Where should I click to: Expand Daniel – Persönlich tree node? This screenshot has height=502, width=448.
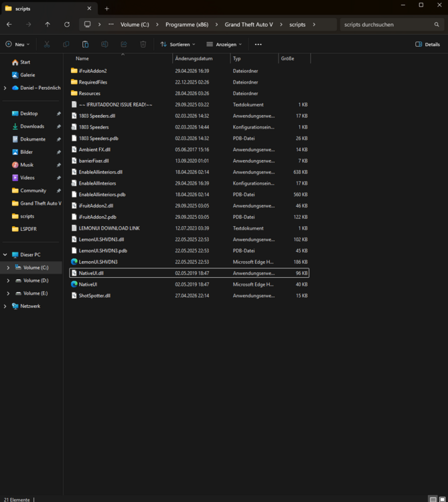click(x=5, y=88)
